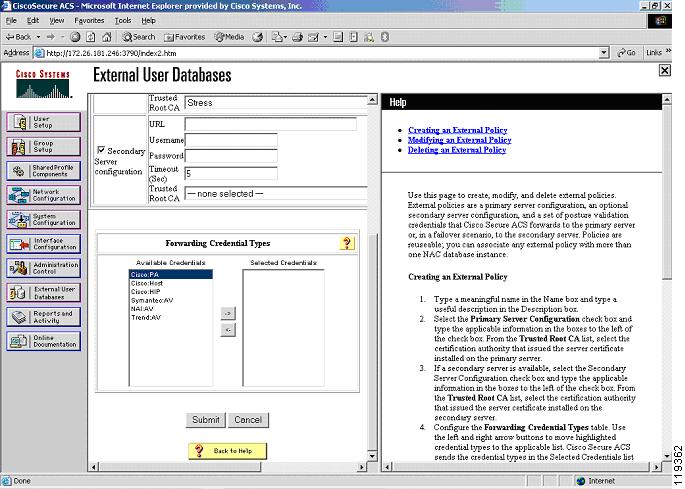Click the configuration pane vertical scrollbar thumb
Screen dimensions: 685x489
(x=372, y=343)
